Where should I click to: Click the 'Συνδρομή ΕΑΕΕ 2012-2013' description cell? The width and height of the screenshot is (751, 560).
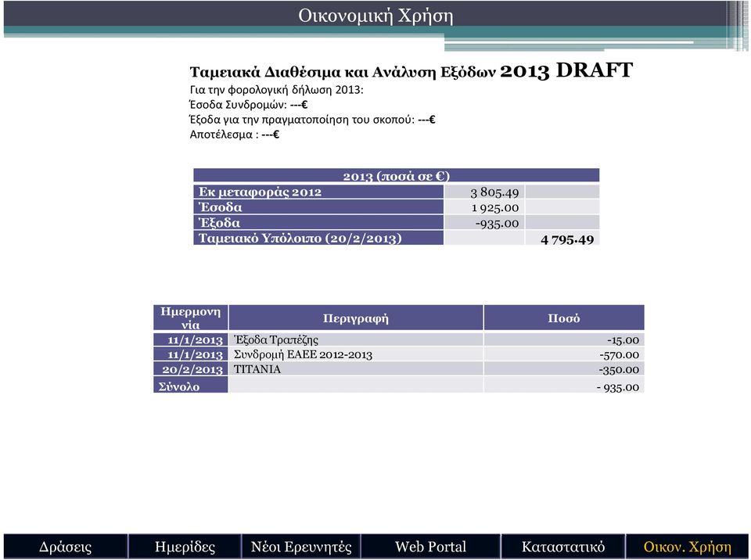[x=356, y=354]
